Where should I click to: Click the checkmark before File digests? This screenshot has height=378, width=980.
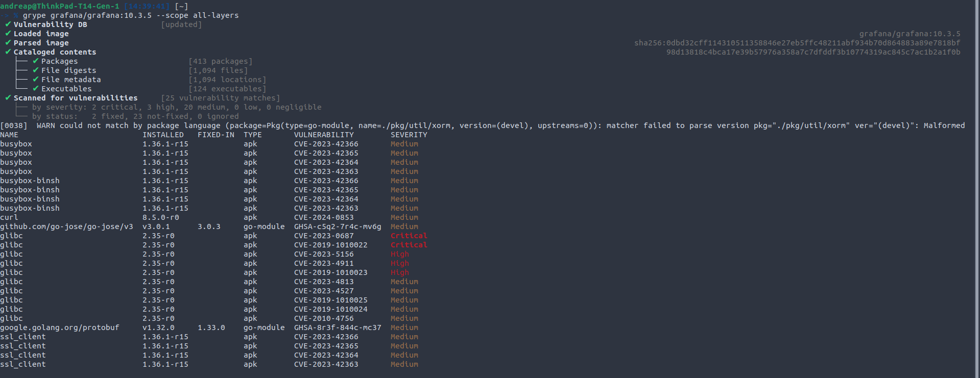point(36,70)
